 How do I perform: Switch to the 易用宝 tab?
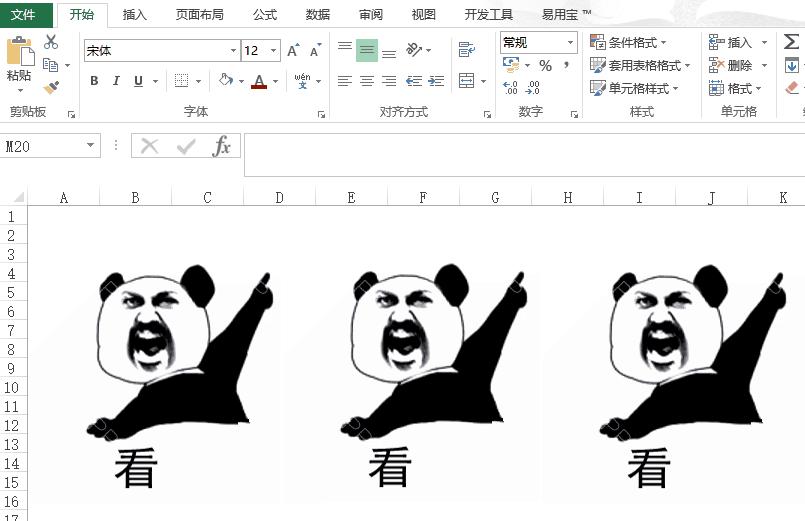[x=566, y=14]
